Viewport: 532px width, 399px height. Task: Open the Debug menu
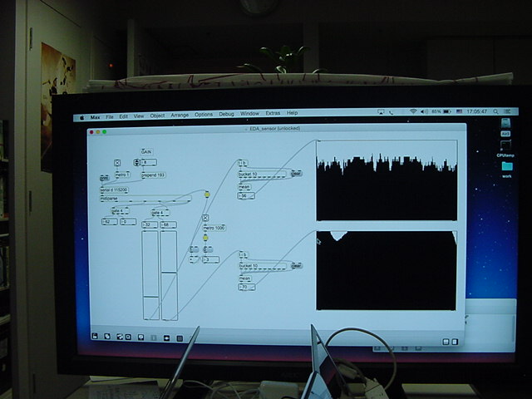[226, 114]
